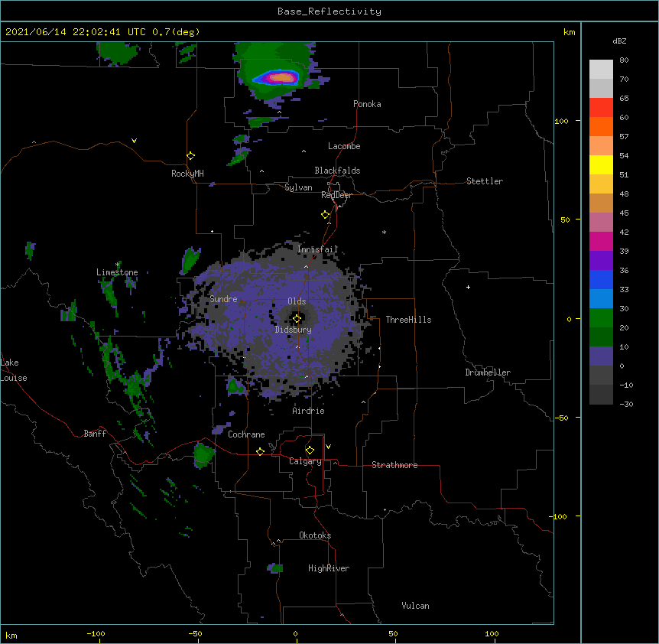
Task: Click the Airdrie city label
Action: (x=309, y=411)
